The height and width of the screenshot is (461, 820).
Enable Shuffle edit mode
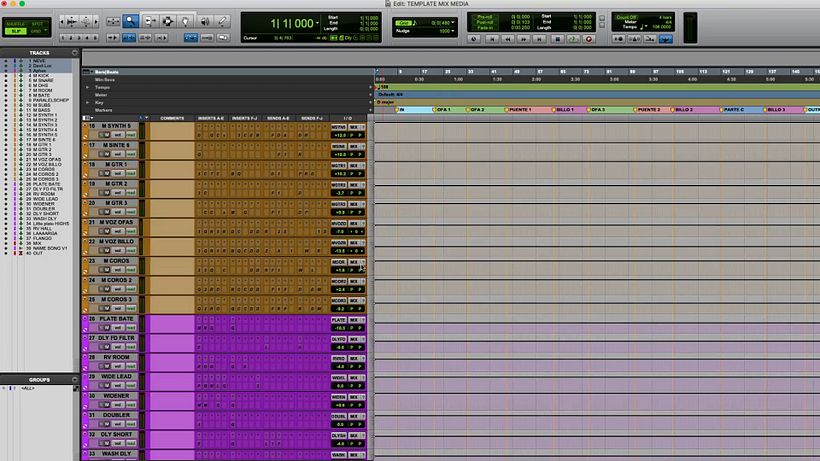[x=16, y=24]
